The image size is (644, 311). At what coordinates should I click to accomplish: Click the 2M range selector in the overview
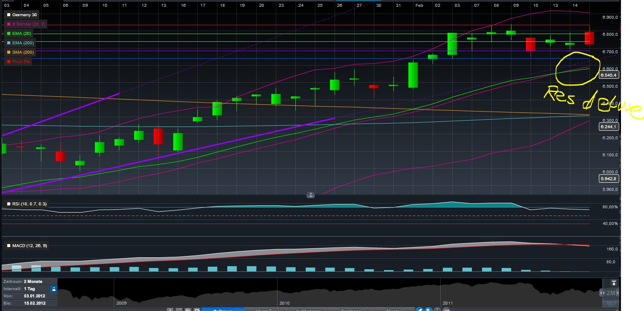610,293
